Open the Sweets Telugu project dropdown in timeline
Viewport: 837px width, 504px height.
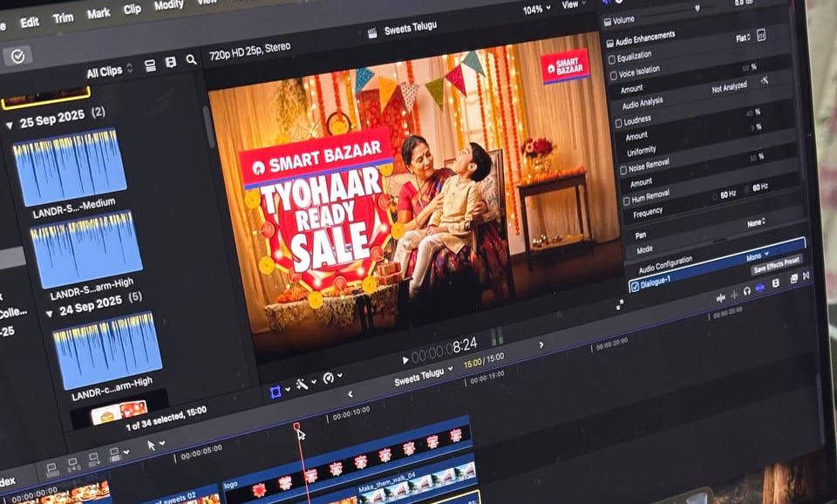click(x=424, y=376)
